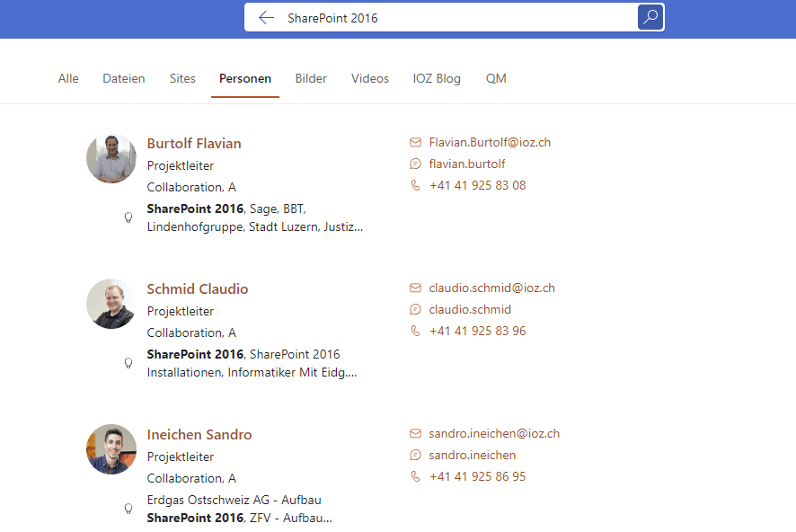The height and width of the screenshot is (532, 796).
Task: Select the Sites tab
Action: [182, 79]
